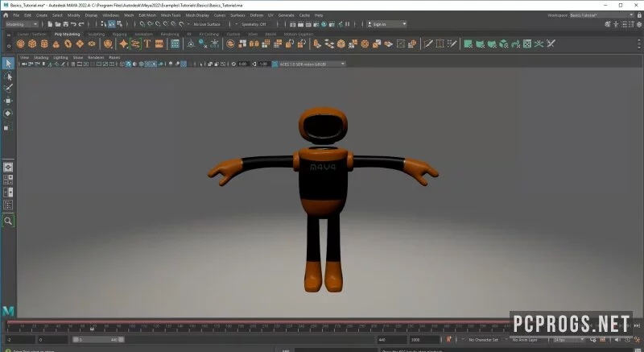
Task: Click the Maya logo at the viewport corner
Action: (x=8, y=311)
